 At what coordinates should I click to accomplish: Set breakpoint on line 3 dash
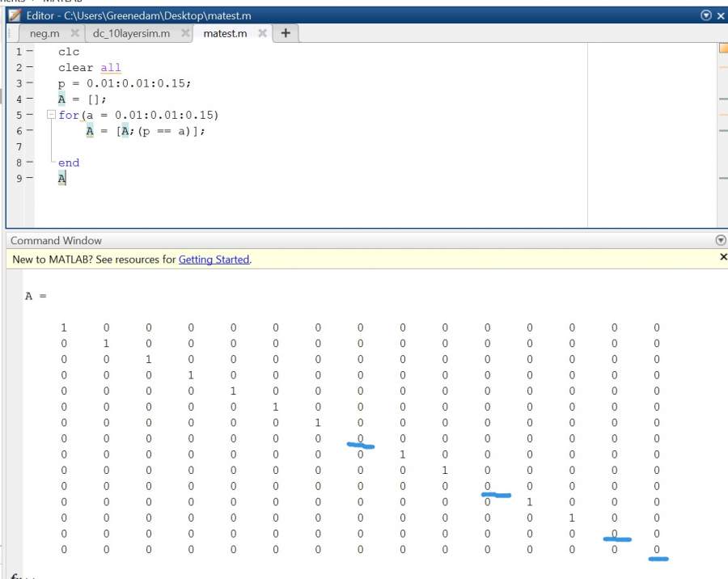30,82
